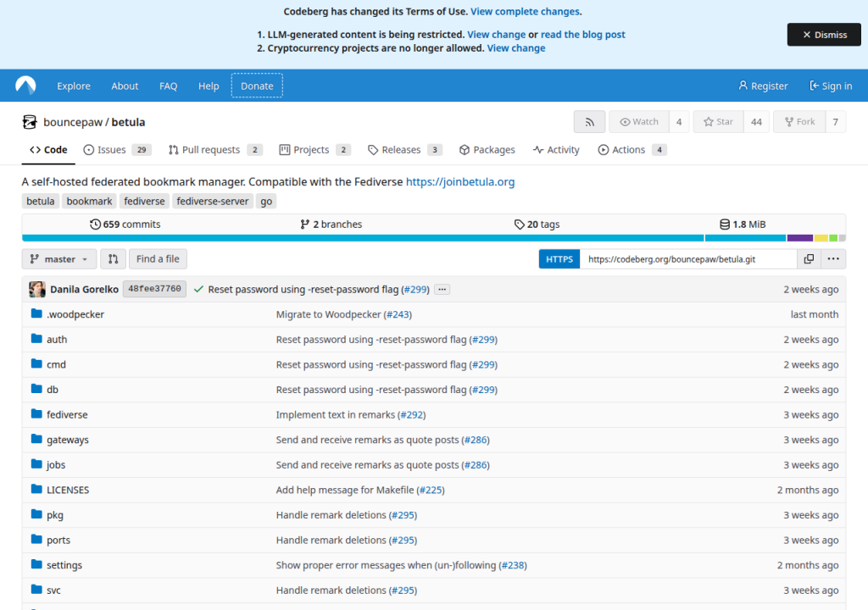Open the .woodpecker folder
This screenshot has height=610, width=868.
[75, 314]
